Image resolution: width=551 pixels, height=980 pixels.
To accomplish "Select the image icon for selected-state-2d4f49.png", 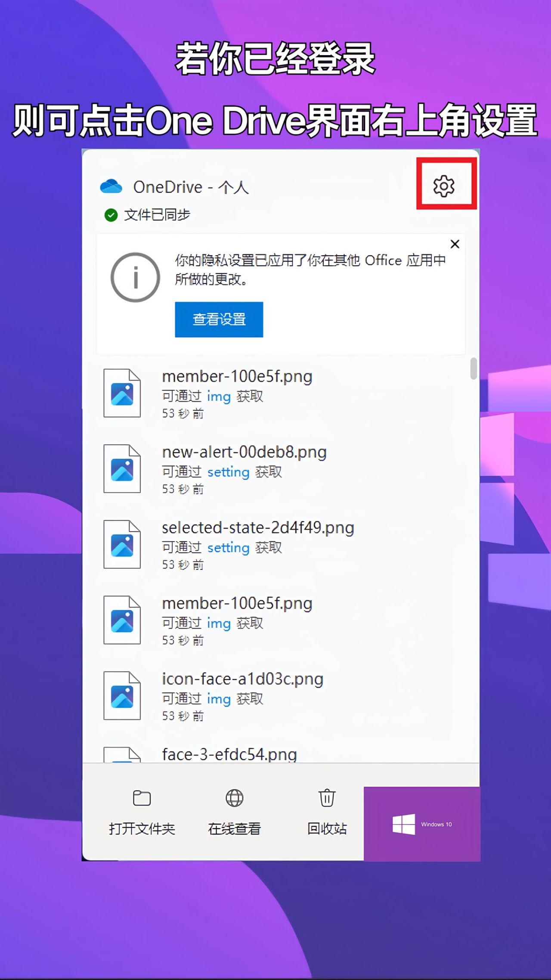I will [122, 545].
